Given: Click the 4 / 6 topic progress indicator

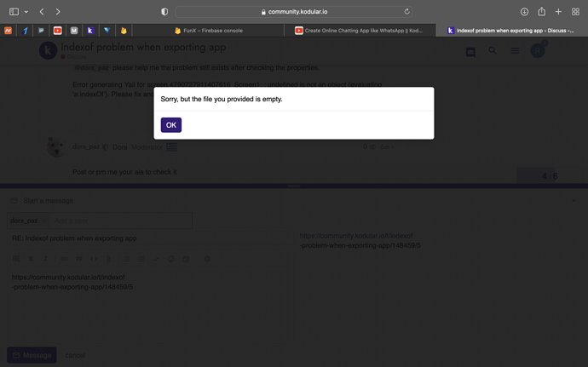Looking at the screenshot, I should tap(550, 176).
